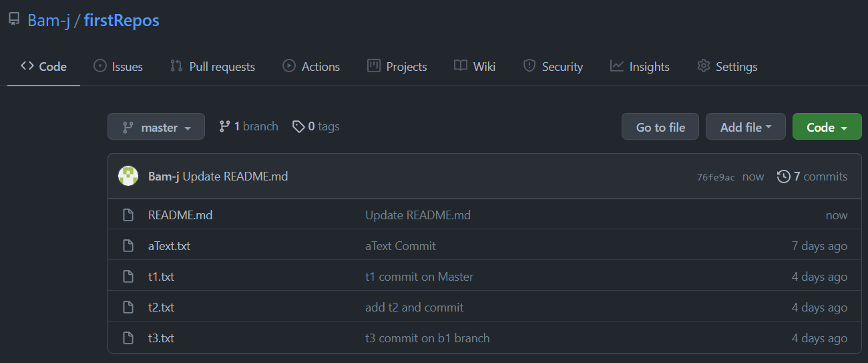868x363 pixels.
Task: Click the Bam-j avatar thumbnail
Action: click(x=128, y=176)
